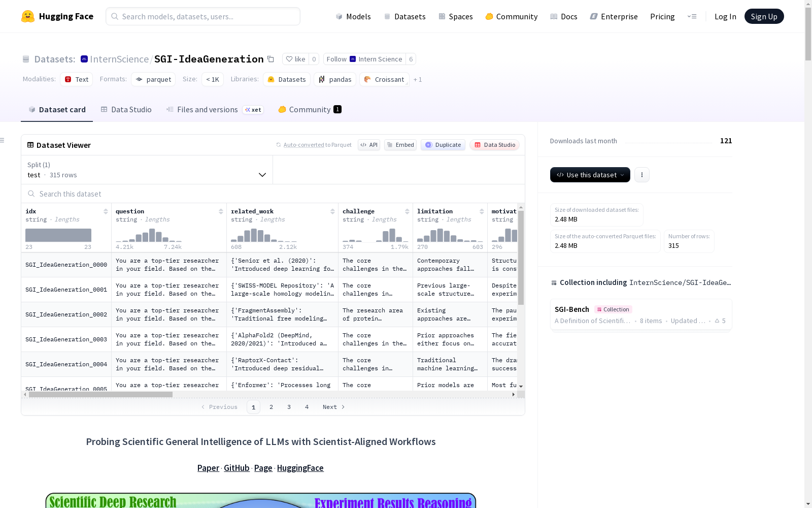Sort the challenge column
Image resolution: width=812 pixels, height=508 pixels.
[407, 211]
